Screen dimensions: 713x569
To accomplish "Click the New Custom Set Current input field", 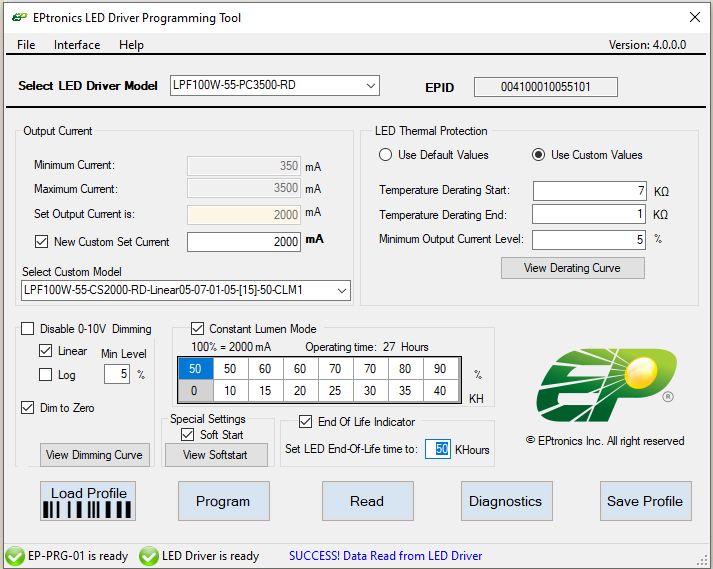I will [x=244, y=242].
